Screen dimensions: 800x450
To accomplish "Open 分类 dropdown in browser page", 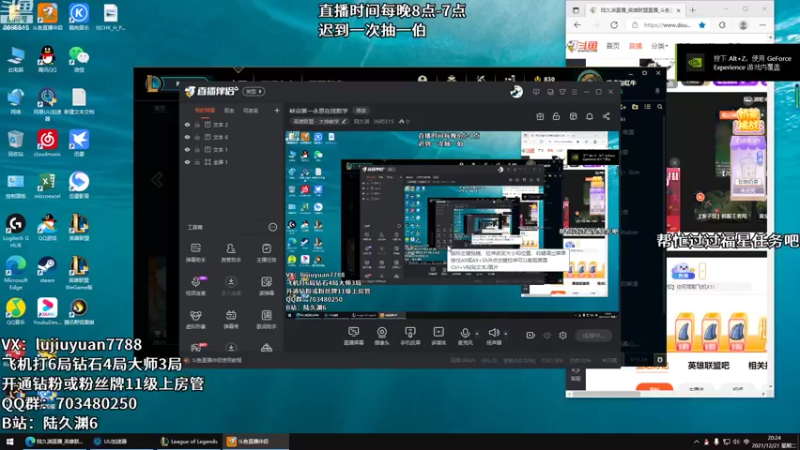I will pyautogui.click(x=659, y=46).
